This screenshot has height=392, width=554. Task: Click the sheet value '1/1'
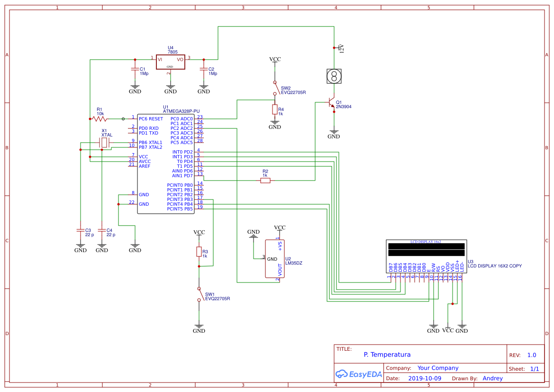point(535,369)
